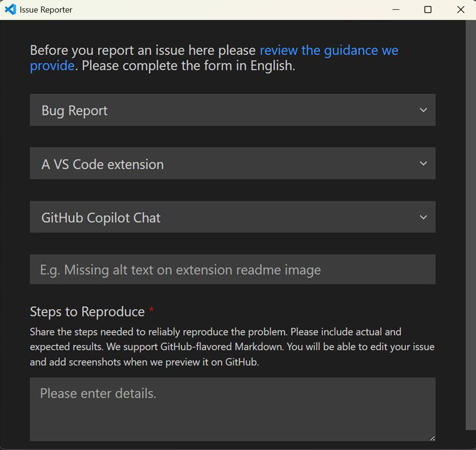
Task: Open the GitHub Copilot Chat extension dropdown
Action: [x=232, y=218]
